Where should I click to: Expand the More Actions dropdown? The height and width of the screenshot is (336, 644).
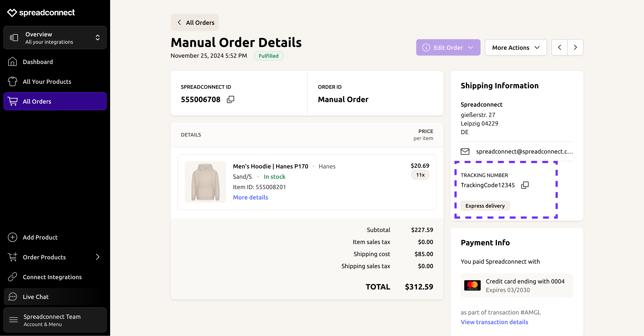coord(516,47)
